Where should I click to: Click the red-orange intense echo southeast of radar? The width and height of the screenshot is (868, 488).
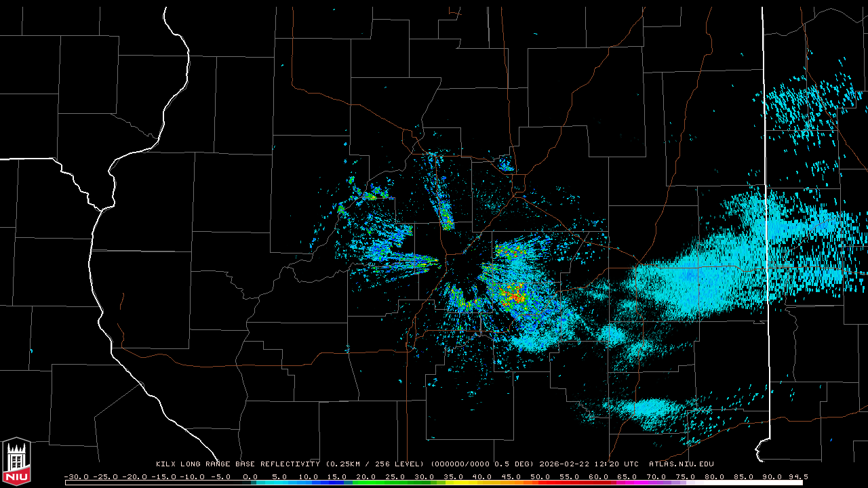(x=515, y=294)
